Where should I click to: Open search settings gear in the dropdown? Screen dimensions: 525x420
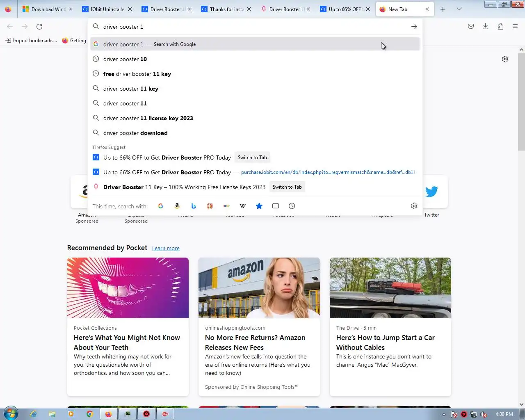[x=414, y=206]
